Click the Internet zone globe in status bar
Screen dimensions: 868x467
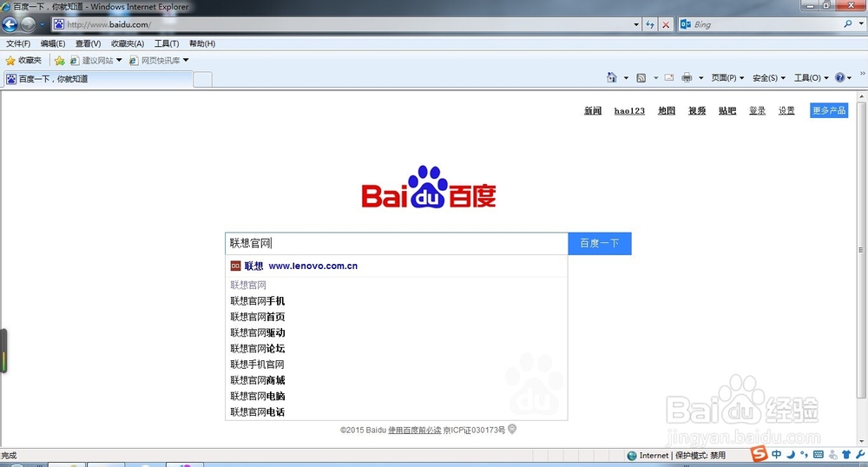632,456
